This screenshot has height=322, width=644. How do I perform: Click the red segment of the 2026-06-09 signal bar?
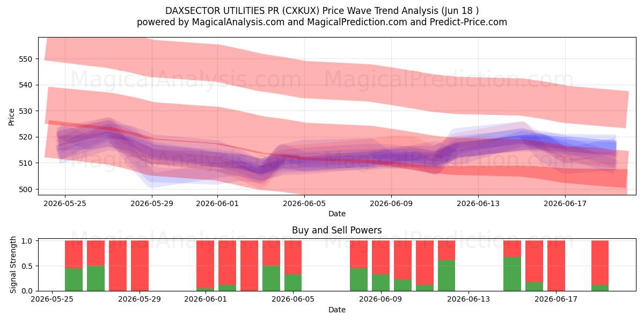click(380, 258)
